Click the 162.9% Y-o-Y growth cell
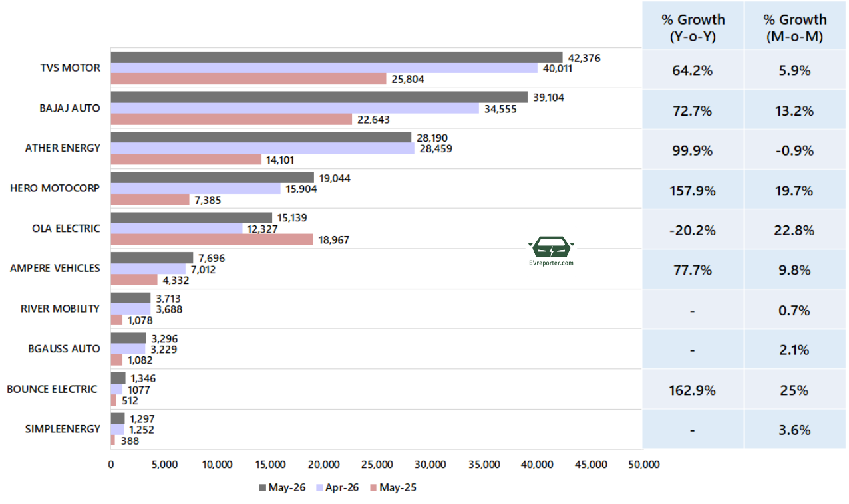 click(693, 390)
